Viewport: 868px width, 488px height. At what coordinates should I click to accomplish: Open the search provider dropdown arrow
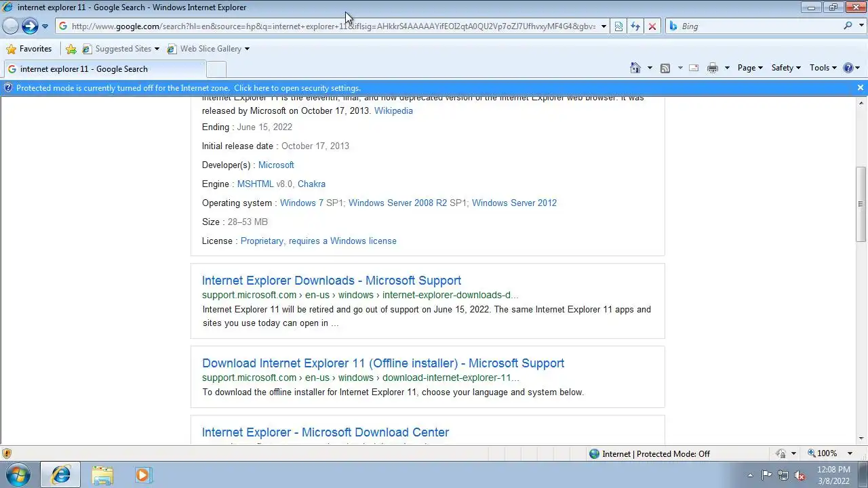pyautogui.click(x=860, y=26)
